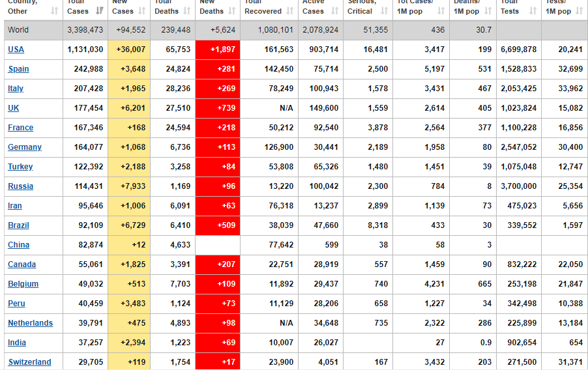Sort by Total Cases column icon
Image resolution: width=588 pixels, height=370 pixels.
(100, 11)
